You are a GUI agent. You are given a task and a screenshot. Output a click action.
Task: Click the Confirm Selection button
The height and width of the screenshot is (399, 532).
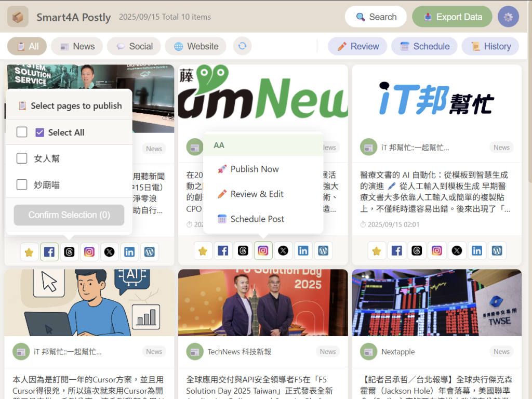click(69, 215)
